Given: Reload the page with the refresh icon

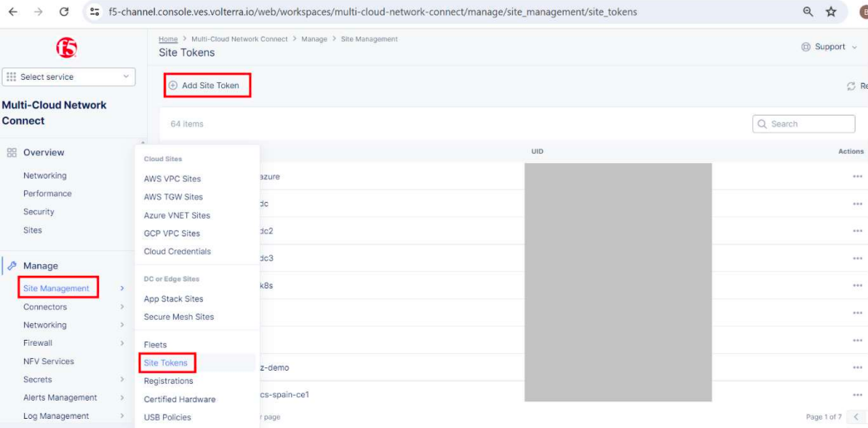Looking at the screenshot, I should point(64,12).
